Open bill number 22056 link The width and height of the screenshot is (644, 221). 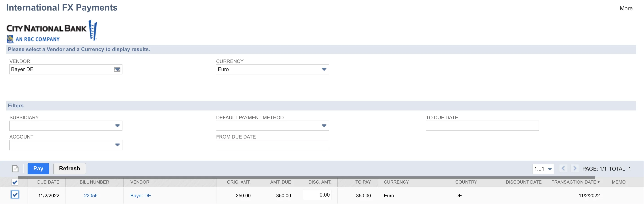[x=91, y=195]
